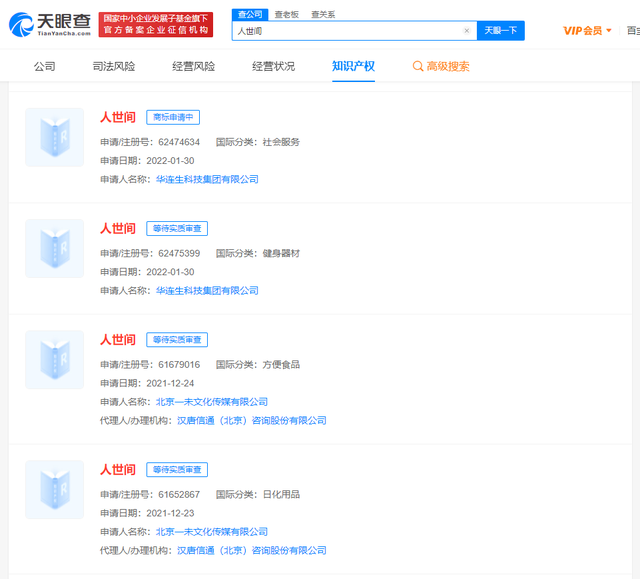Open 华连生科技集团有限公司 link in 62474634 entry
Screen dimensions: 640x579
click(x=207, y=179)
